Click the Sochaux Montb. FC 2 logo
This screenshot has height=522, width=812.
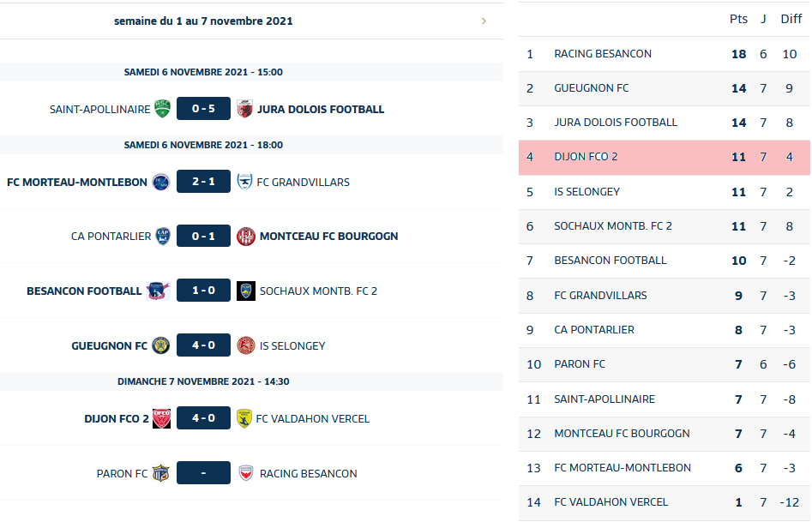click(246, 291)
